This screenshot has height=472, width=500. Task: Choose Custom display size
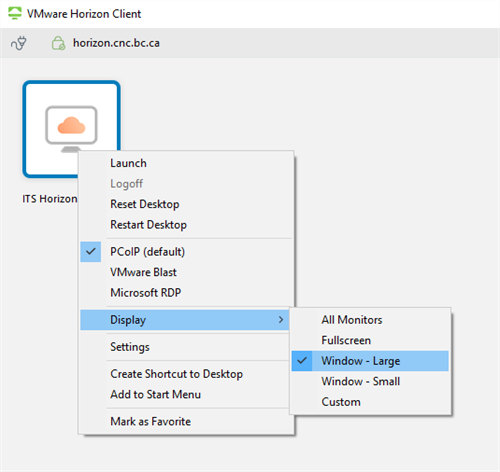click(x=370, y=402)
